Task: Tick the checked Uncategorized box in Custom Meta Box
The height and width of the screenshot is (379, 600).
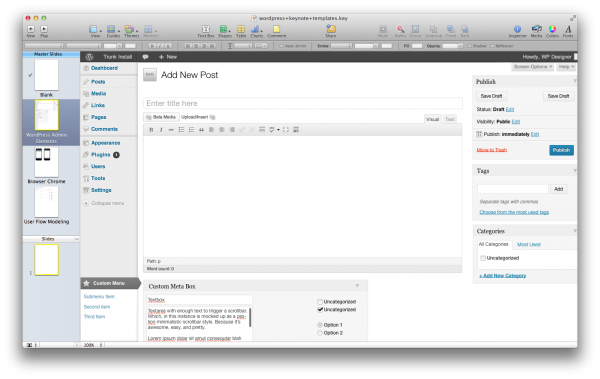Action: [x=320, y=309]
